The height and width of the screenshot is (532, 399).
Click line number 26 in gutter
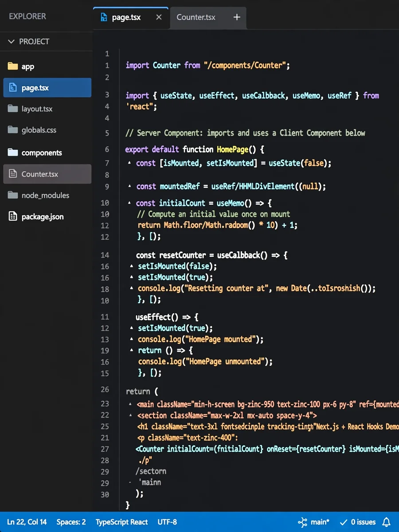click(x=105, y=389)
